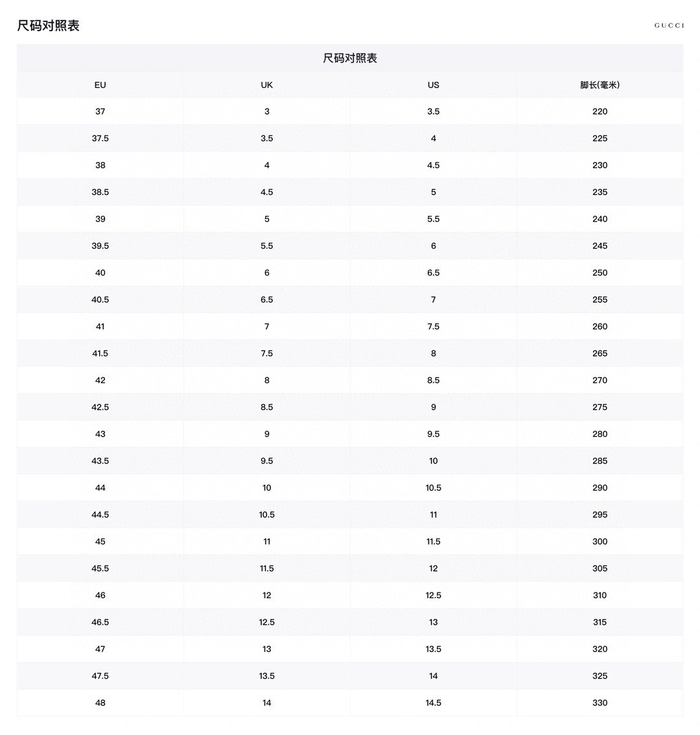The height and width of the screenshot is (735, 700).
Task: Select the UK column header
Action: click(267, 85)
